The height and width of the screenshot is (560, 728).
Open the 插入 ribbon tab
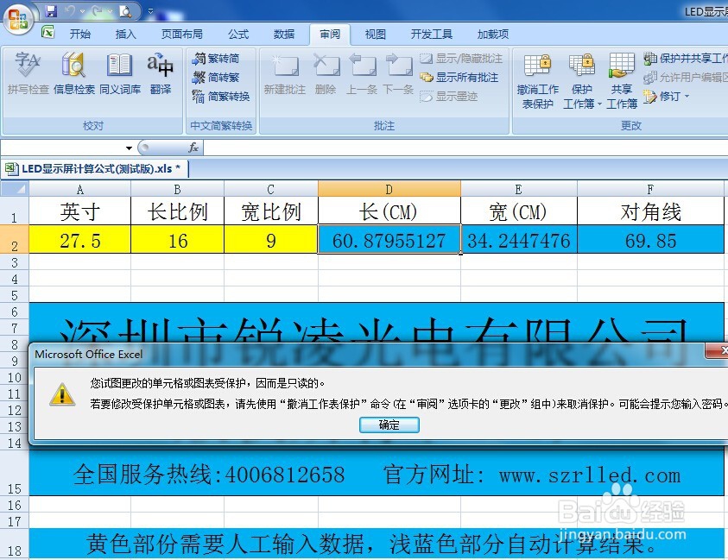[x=125, y=34]
